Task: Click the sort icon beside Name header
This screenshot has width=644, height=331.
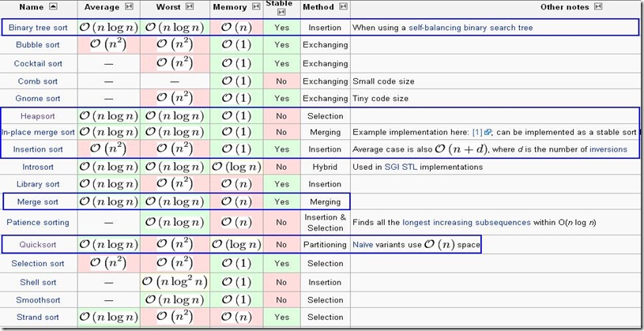Action: (53, 7)
